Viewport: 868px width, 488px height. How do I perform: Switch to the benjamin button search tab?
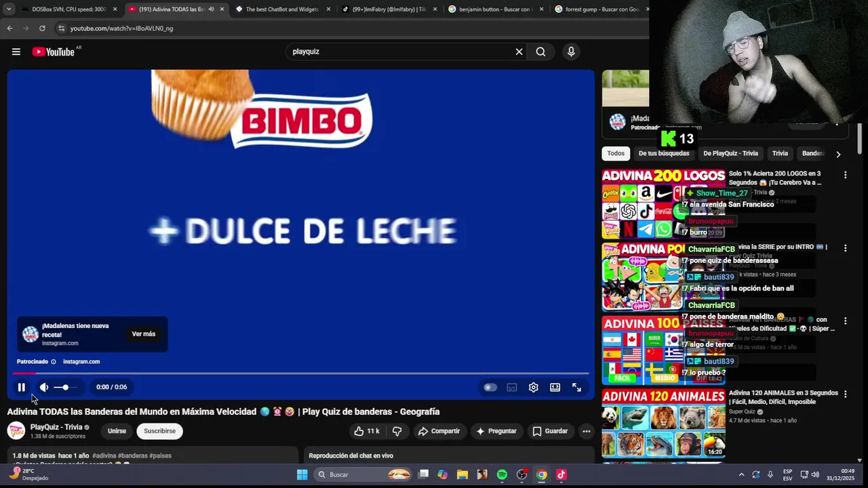pos(497,9)
